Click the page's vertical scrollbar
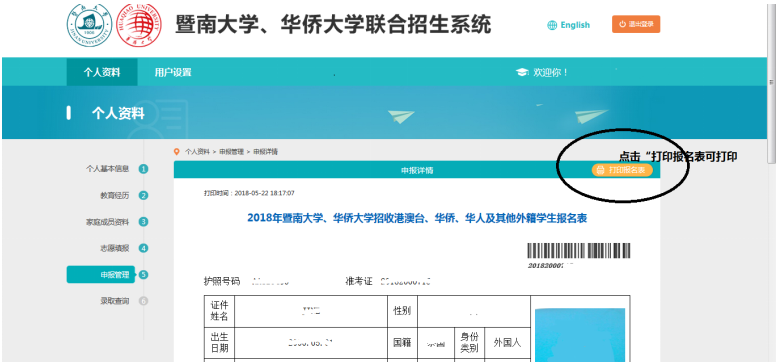 coord(771,82)
